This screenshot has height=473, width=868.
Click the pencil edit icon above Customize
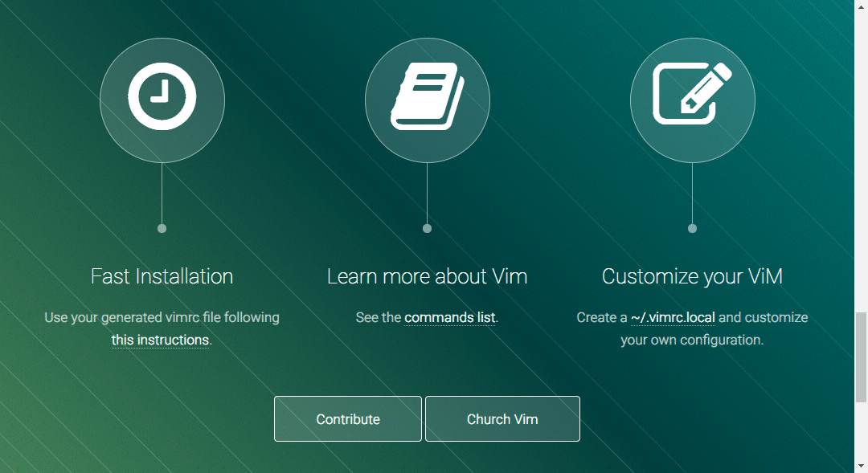tap(692, 100)
